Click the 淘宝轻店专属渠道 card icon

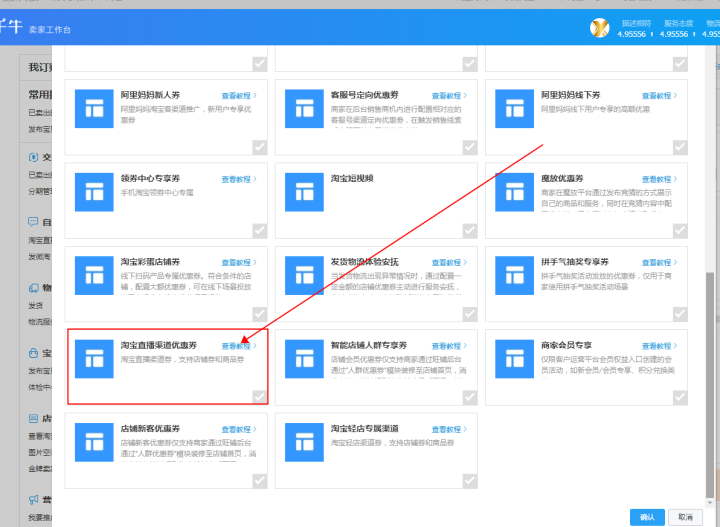(304, 442)
